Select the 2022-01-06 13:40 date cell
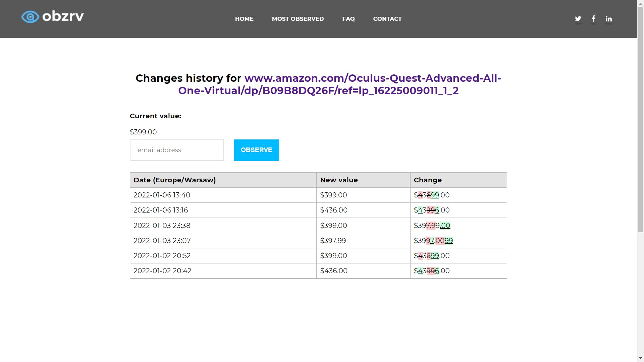The width and height of the screenshot is (644, 362). 223,195
